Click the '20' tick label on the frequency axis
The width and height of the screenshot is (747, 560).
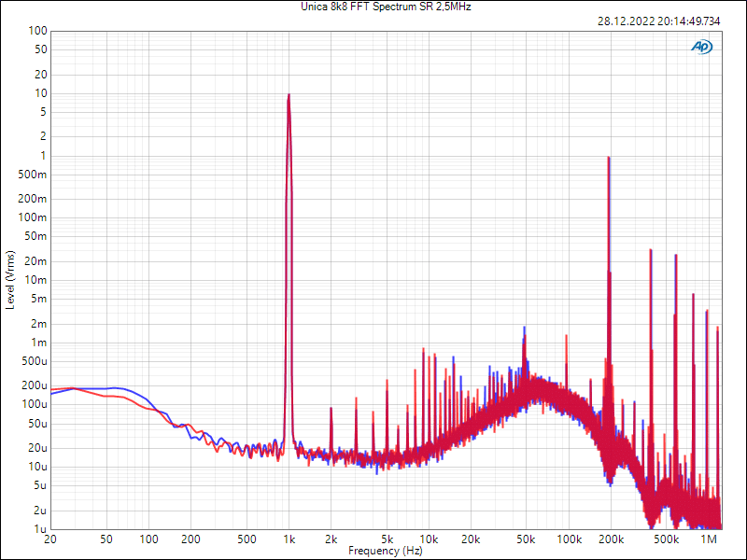tap(50, 539)
